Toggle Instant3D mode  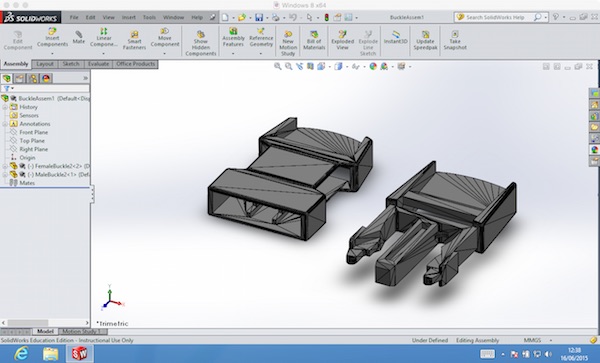coord(396,37)
